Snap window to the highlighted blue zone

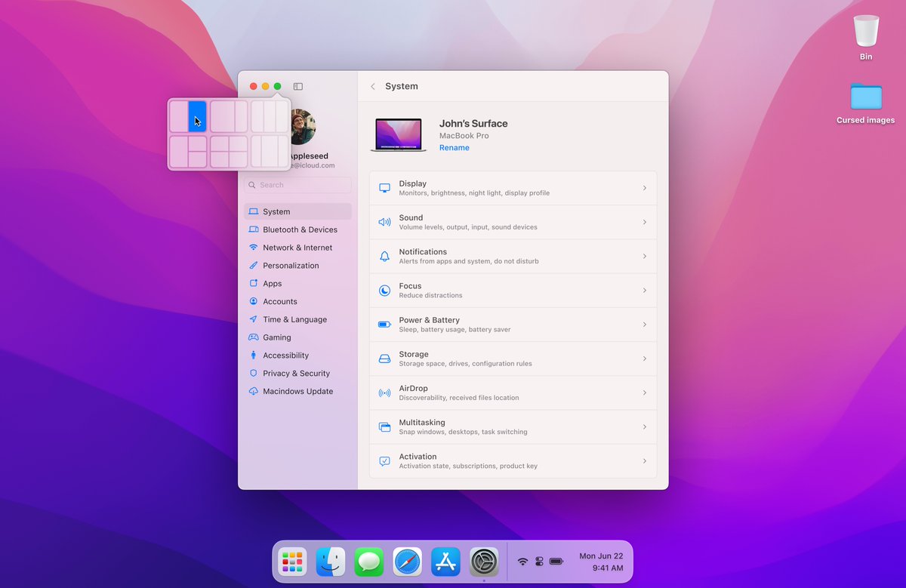[x=197, y=117]
